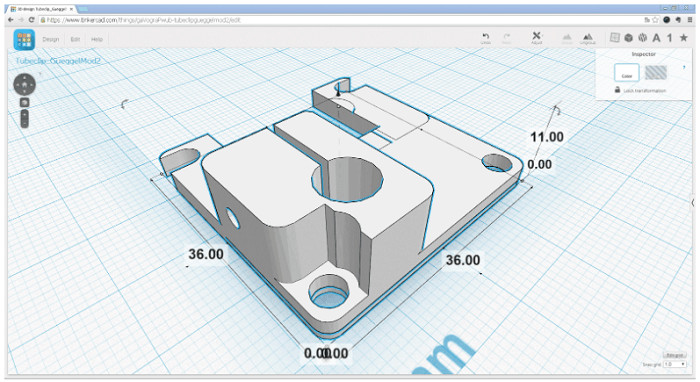Click the Ungroup shapes icon
Image resolution: width=700 pixels, height=382 pixels.
click(x=588, y=37)
